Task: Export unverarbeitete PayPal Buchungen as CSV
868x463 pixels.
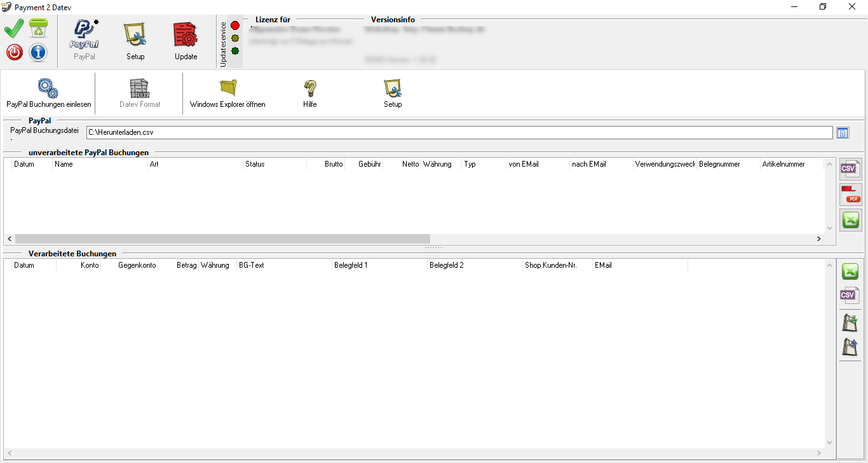Action: (850, 169)
